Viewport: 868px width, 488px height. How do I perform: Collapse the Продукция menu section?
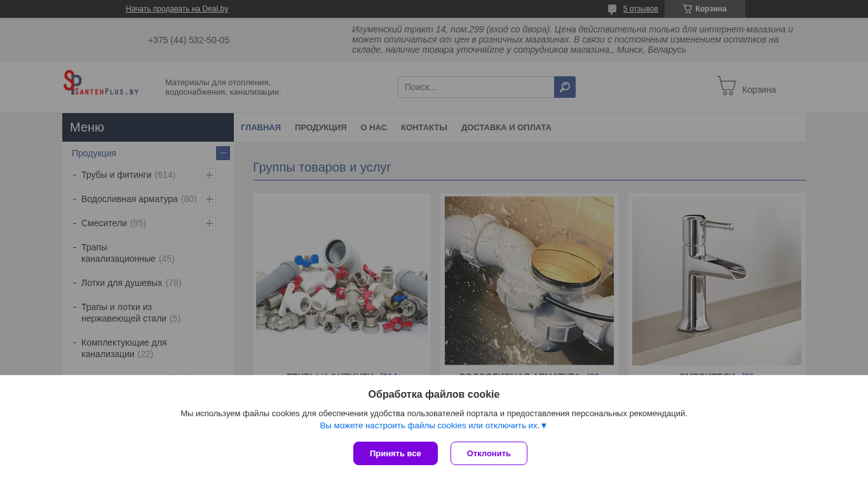coord(223,153)
